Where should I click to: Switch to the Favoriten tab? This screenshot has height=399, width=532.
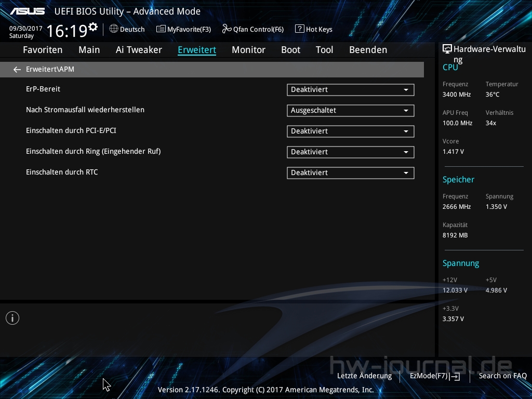43,50
